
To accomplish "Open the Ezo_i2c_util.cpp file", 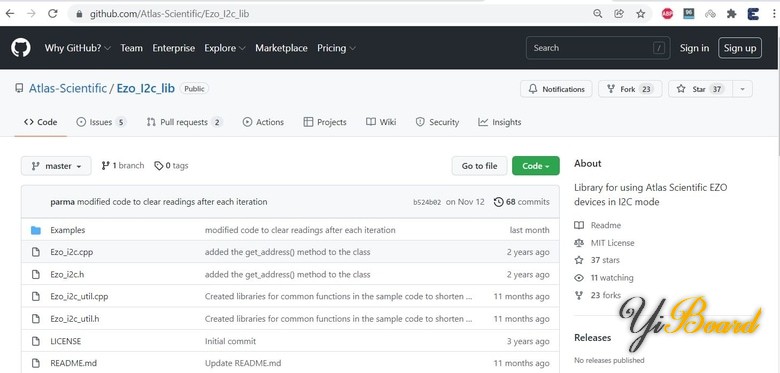I will (x=79, y=296).
